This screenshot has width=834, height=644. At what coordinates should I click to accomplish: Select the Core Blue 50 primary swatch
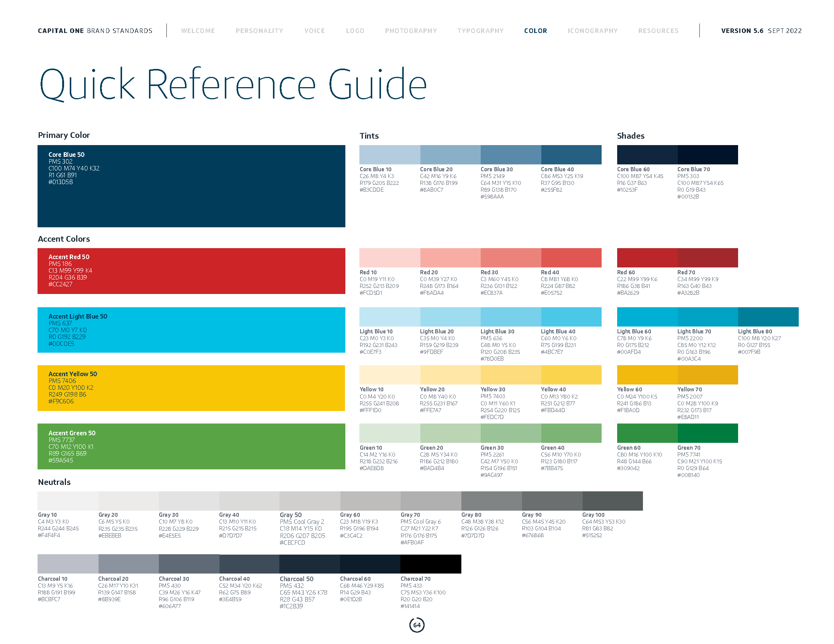191,186
